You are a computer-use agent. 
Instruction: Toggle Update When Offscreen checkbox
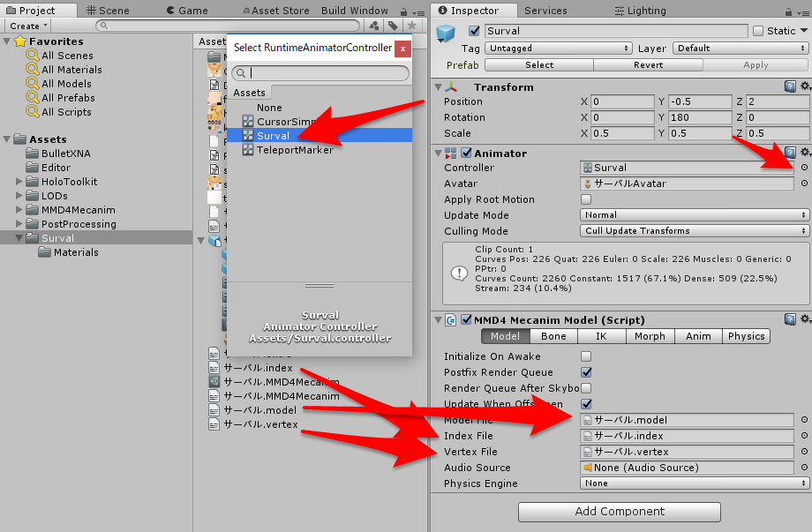tap(586, 404)
